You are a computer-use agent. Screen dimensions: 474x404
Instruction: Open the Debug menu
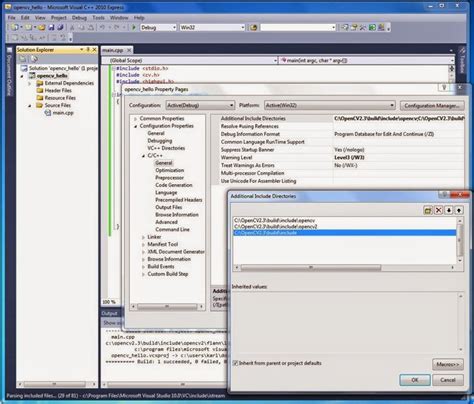(79, 18)
